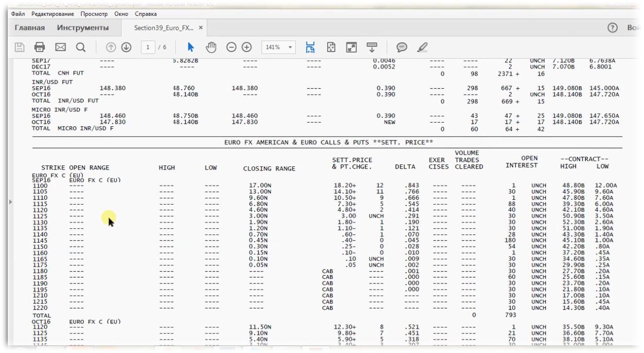Go to previous page with up arrow
644x353 pixels.
111,47
